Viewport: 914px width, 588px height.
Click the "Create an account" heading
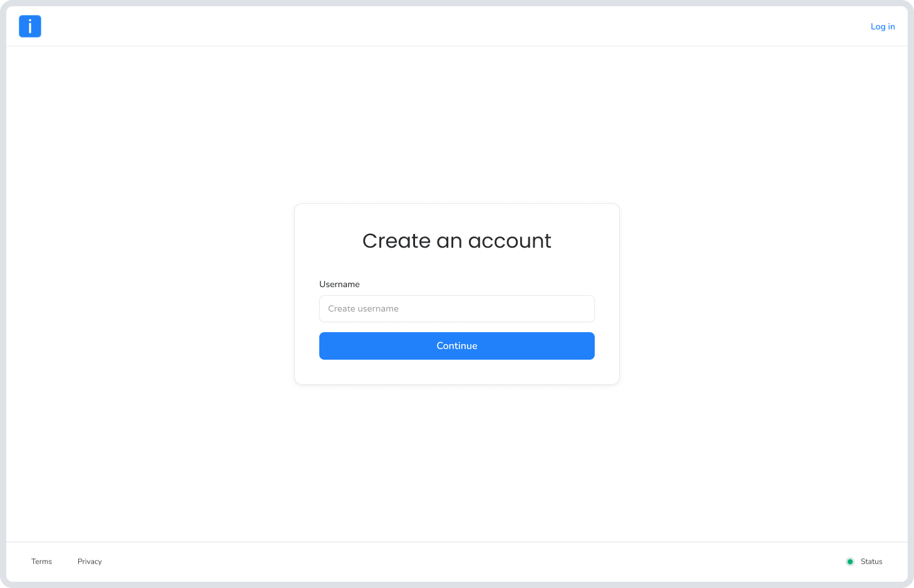(457, 241)
